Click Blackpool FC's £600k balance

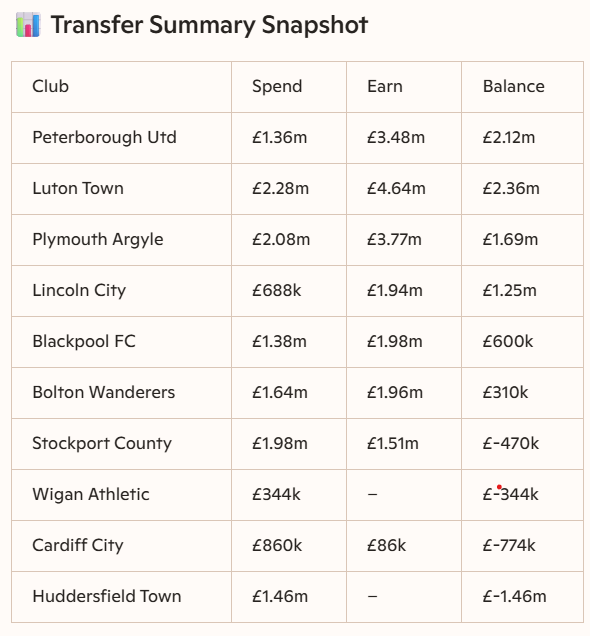(x=508, y=342)
